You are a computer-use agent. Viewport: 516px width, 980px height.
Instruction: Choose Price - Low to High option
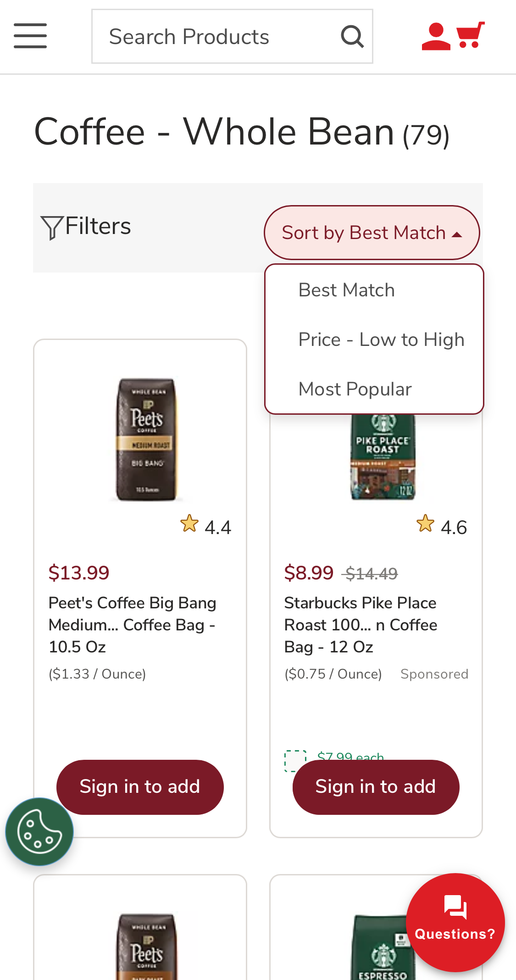pos(381,340)
